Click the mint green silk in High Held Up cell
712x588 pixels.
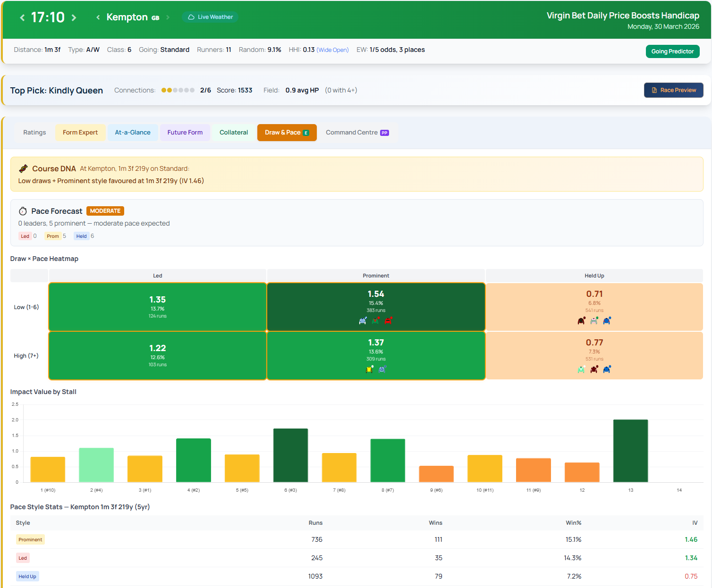581,369
